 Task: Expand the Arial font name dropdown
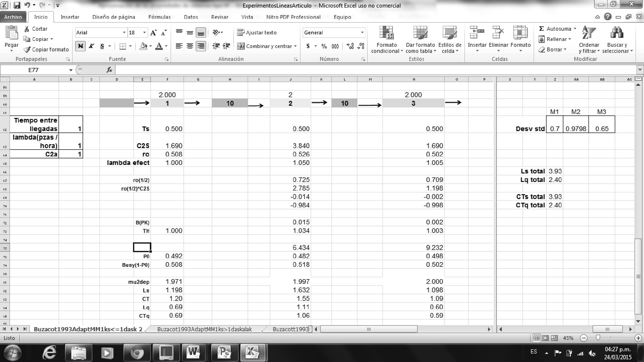pyautogui.click(x=124, y=32)
